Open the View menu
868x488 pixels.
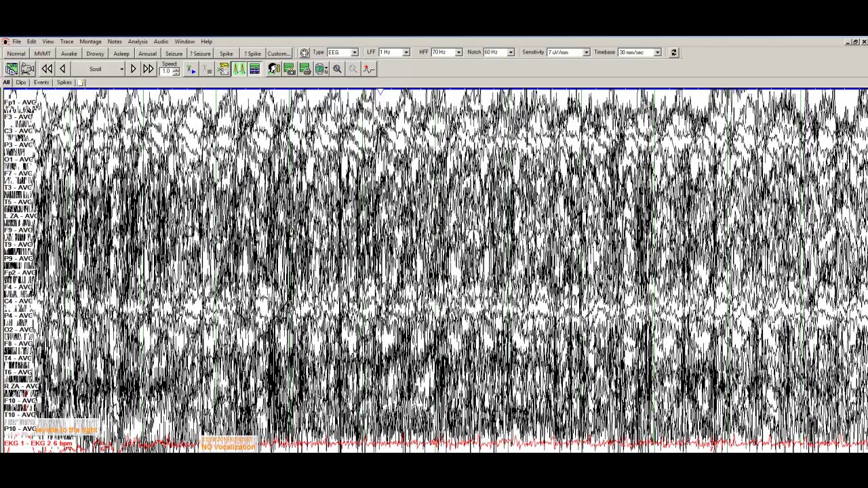click(x=48, y=41)
